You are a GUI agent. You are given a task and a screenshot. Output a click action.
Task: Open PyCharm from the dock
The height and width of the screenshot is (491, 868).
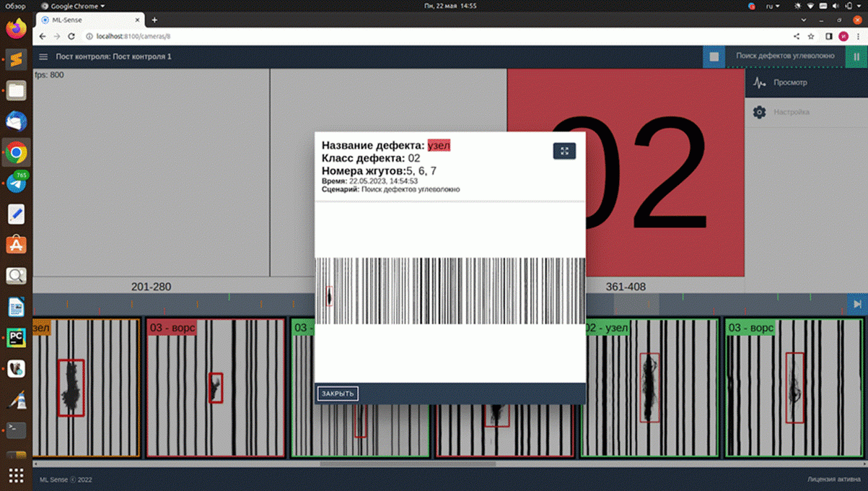click(16, 338)
